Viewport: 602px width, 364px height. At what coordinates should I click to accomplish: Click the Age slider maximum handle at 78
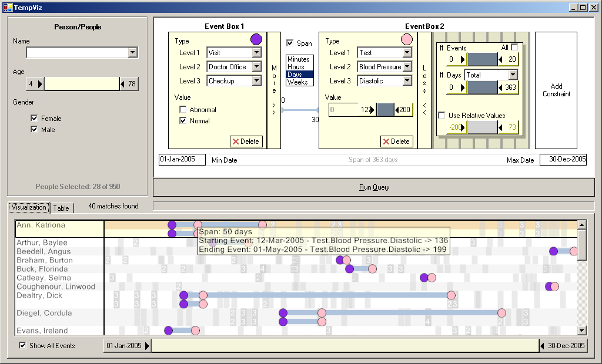click(129, 83)
